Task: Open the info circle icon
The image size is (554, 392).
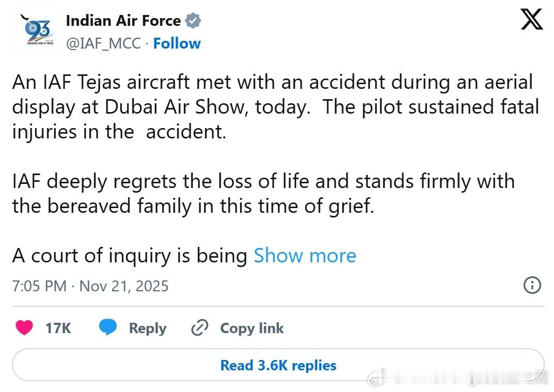Action: (x=532, y=285)
